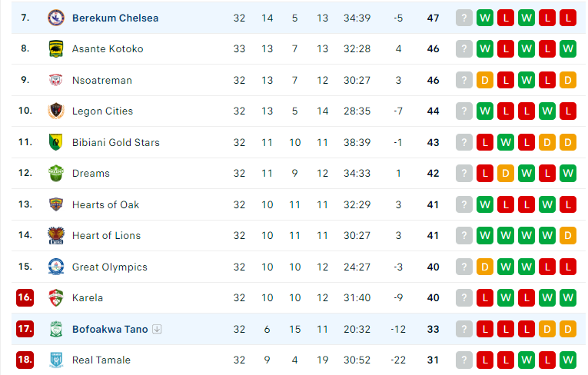Click the red position 18 rank badge

(25, 360)
